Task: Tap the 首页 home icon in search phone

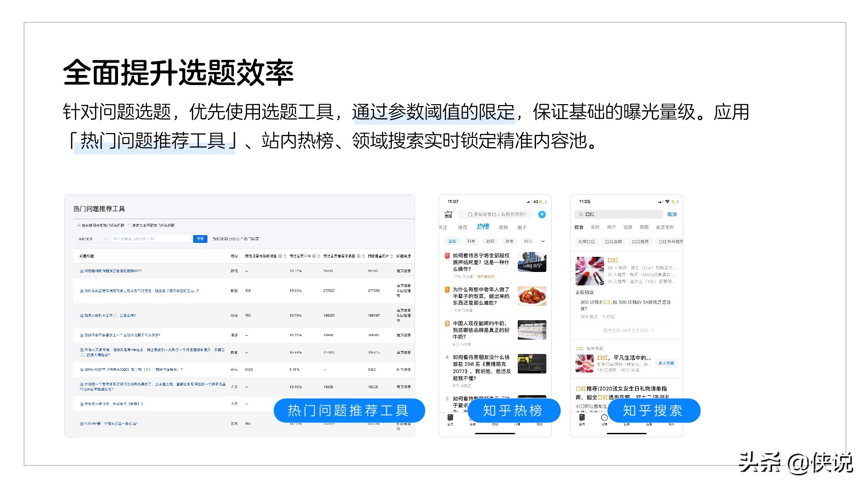Action: 582,419
